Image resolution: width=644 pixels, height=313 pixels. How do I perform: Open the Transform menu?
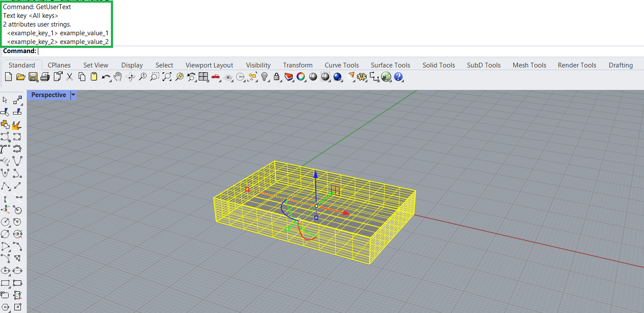coord(298,65)
